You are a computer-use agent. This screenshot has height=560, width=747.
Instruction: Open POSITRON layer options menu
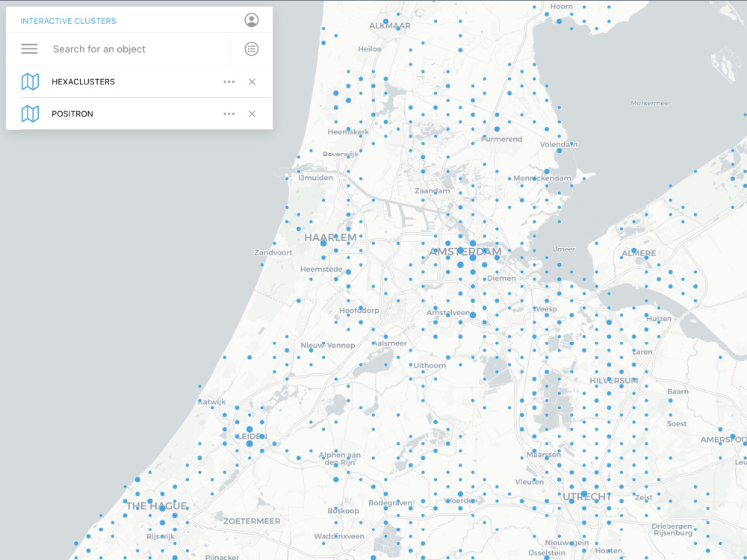pos(229,113)
